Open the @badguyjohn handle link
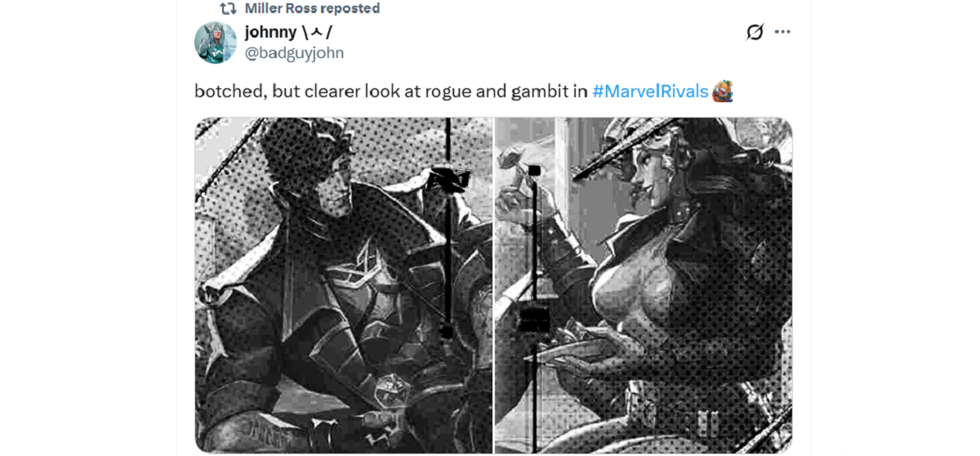Screen dimensions: 980x456 (294, 53)
